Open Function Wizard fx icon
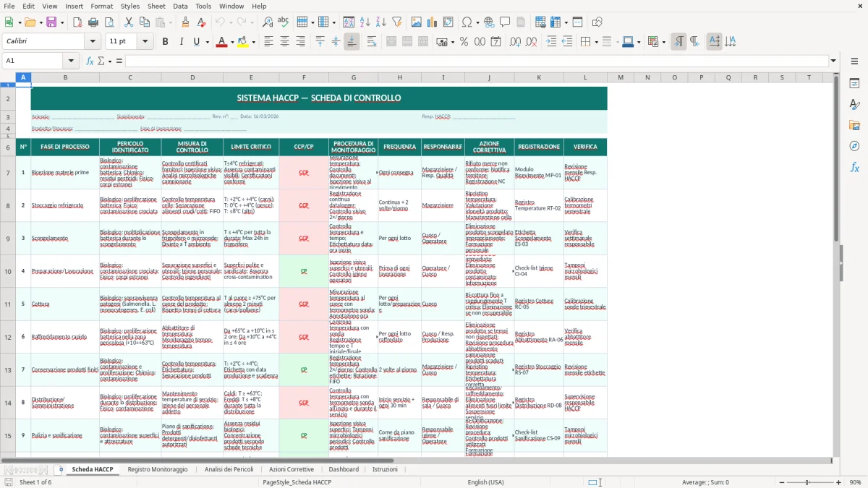 [90, 61]
